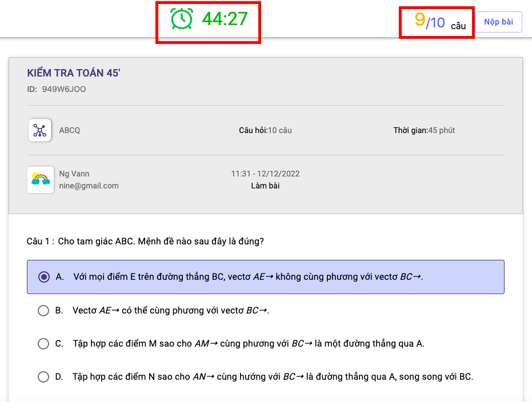The height and width of the screenshot is (402, 532).
Task: Click the KIỂM TRA TOÁN 45' test title
Action: pyautogui.click(x=74, y=73)
